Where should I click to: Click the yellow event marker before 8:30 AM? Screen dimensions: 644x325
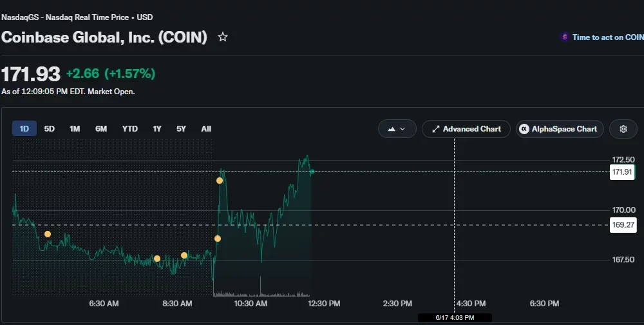[x=157, y=259]
